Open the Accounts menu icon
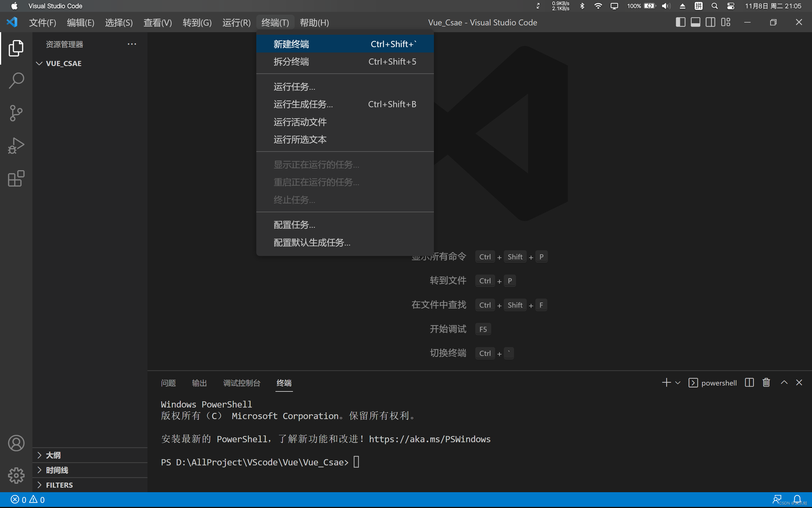Screen dimensions: 812x508 (16, 443)
